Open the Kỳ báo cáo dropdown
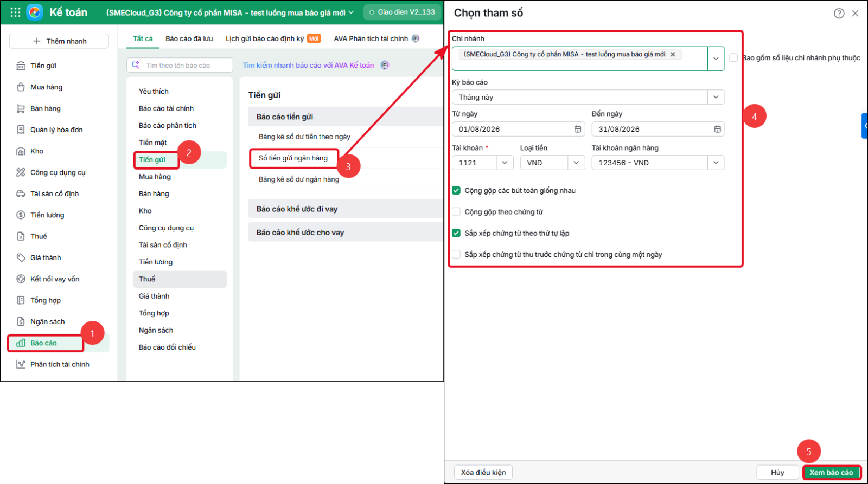This screenshot has width=868, height=484. coord(716,97)
